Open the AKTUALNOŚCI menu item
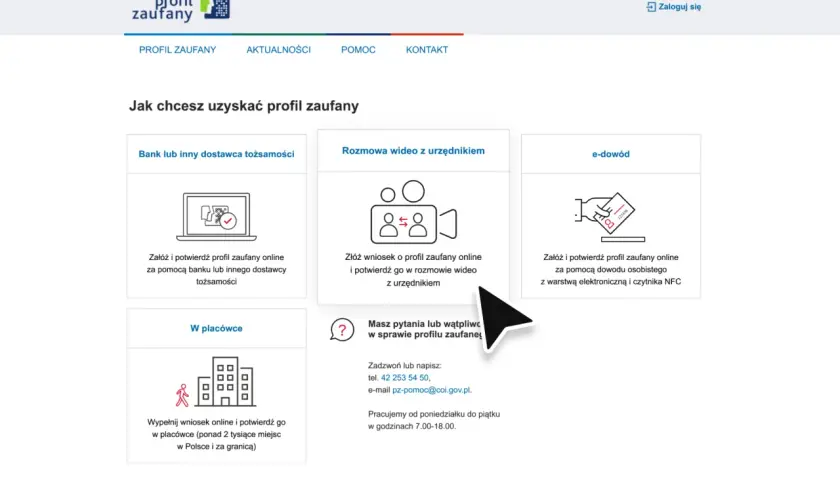Image resolution: width=840 pixels, height=480 pixels. point(279,50)
